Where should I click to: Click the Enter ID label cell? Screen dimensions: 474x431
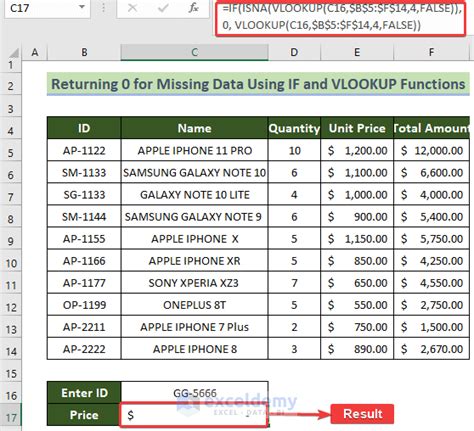point(84,393)
